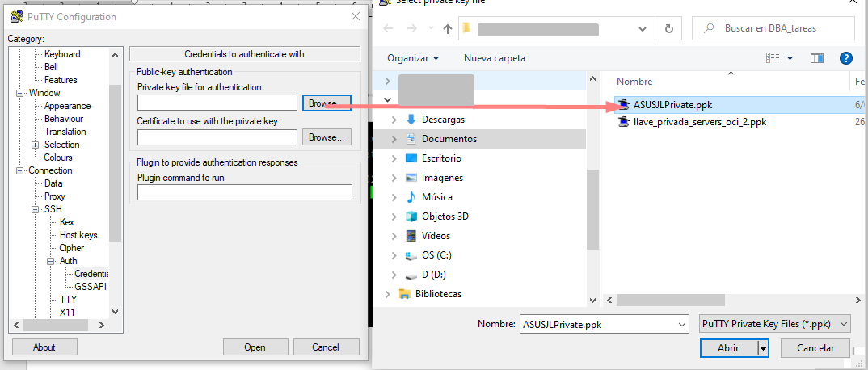Image resolution: width=868 pixels, height=370 pixels.
Task: Click the Buscar en DBA_tareas search box
Action: pos(773,28)
